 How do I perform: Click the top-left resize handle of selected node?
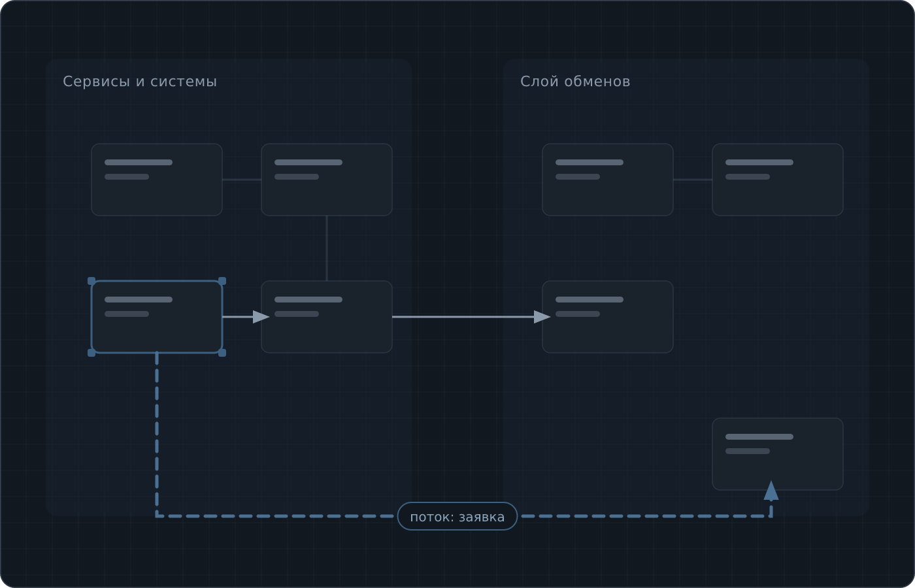pos(91,281)
